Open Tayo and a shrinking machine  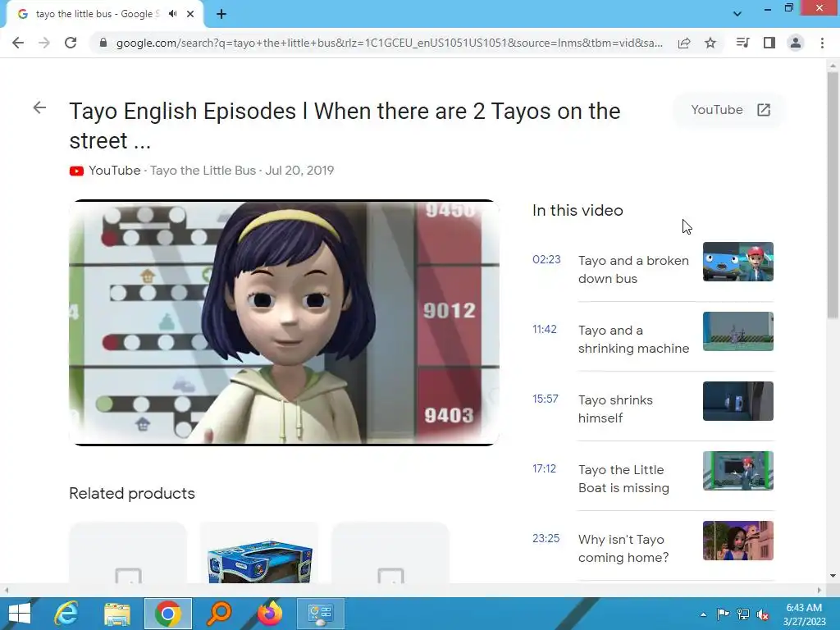[634, 339]
